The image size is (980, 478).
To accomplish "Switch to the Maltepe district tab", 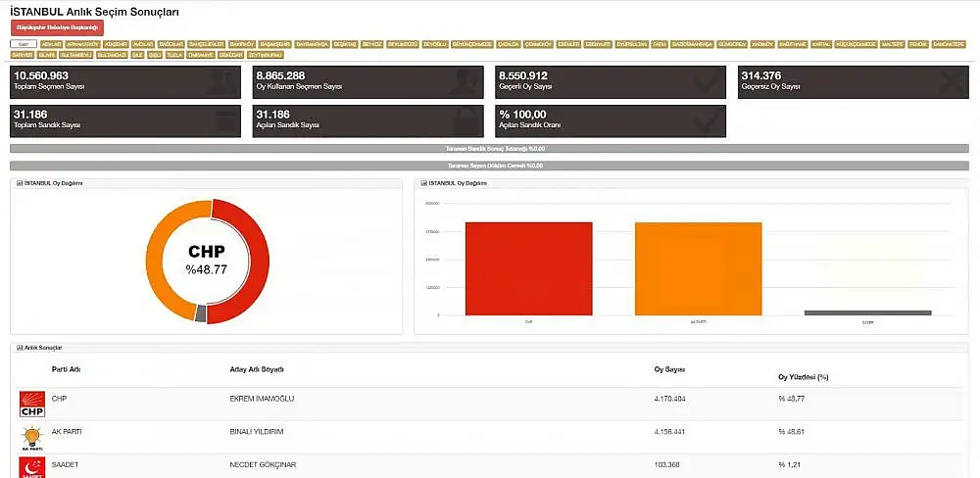I will [x=893, y=44].
